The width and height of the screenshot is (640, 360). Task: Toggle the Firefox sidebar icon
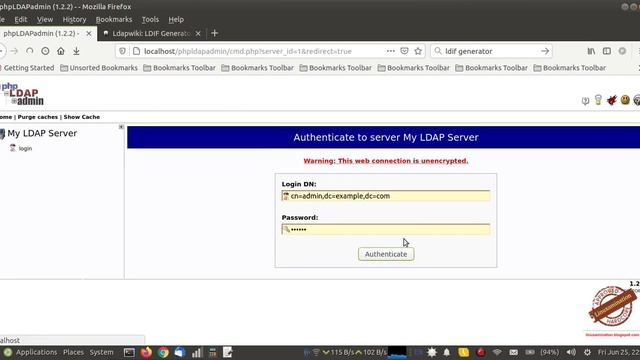tap(607, 51)
